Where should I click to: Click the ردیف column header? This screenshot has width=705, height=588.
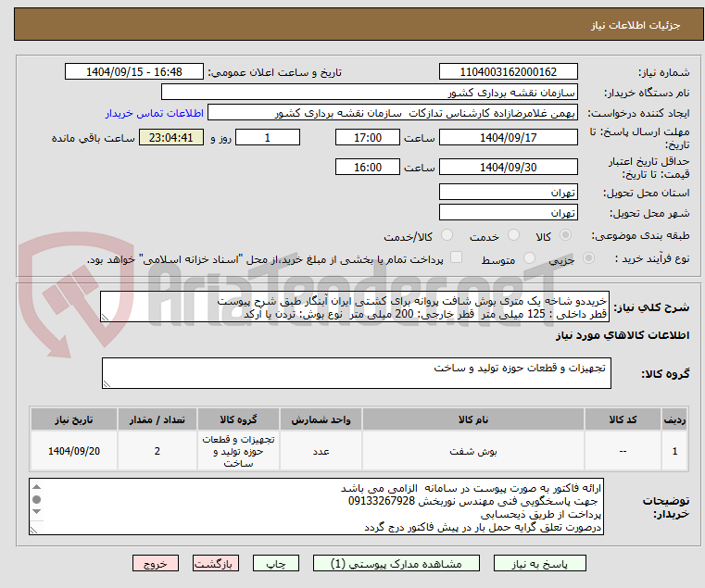click(674, 419)
